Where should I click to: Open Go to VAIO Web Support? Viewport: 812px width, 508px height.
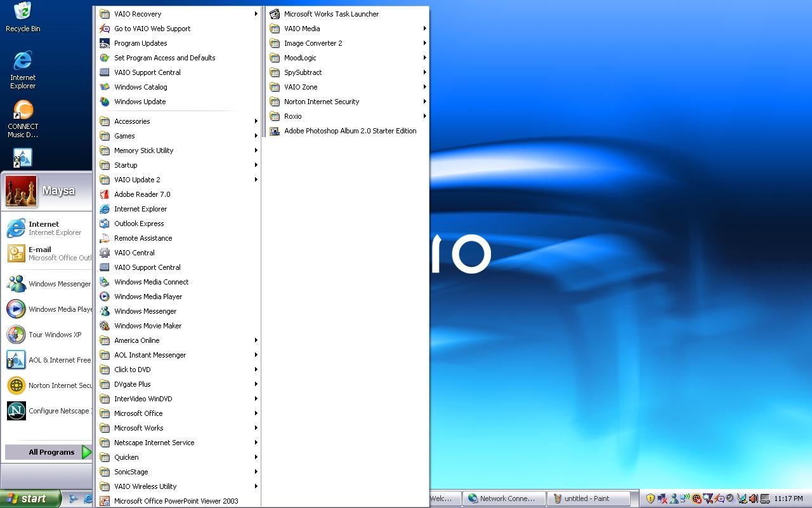pyautogui.click(x=178, y=29)
